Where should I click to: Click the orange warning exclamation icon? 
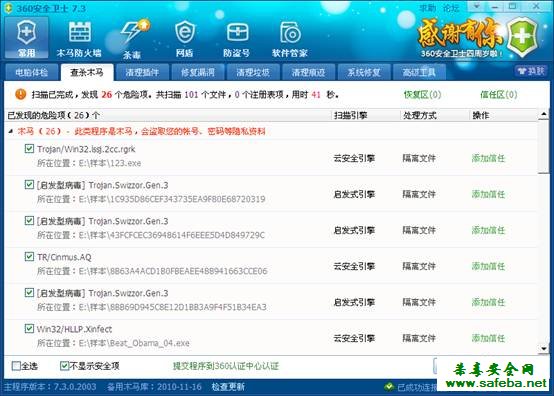point(20,94)
